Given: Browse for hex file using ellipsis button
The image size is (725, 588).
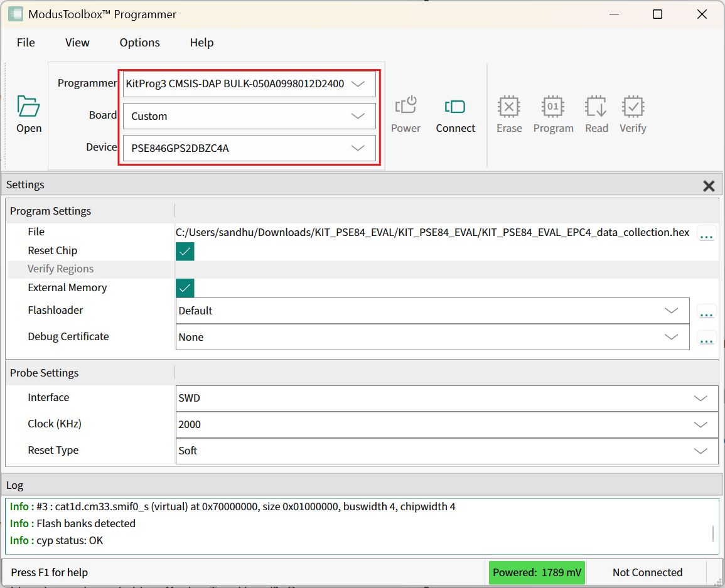Looking at the screenshot, I should [x=706, y=233].
